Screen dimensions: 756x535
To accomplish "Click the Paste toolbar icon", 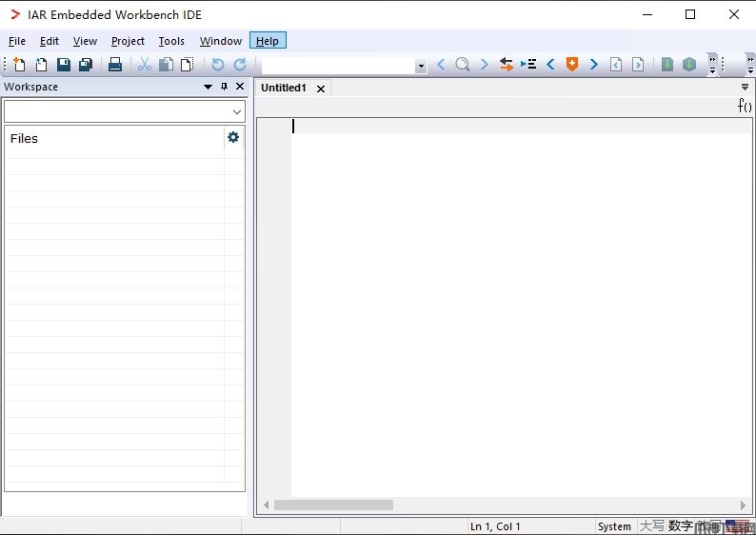I will coord(187,64).
